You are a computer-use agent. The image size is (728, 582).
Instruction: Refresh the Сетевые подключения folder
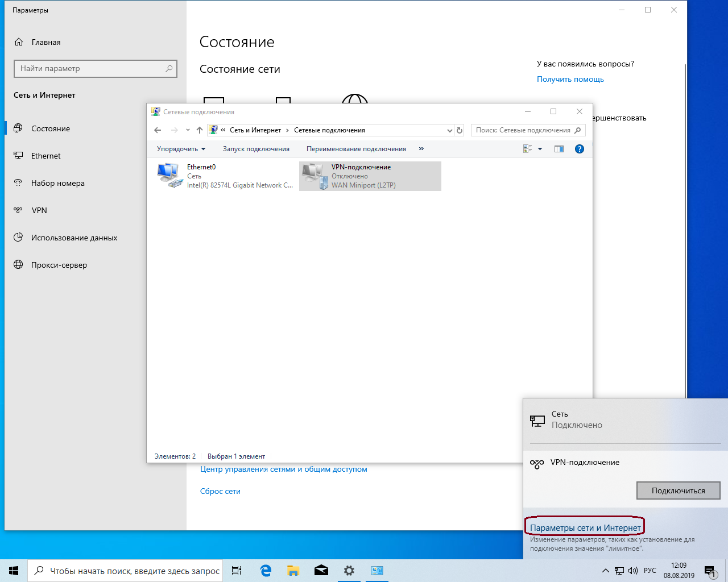click(460, 130)
